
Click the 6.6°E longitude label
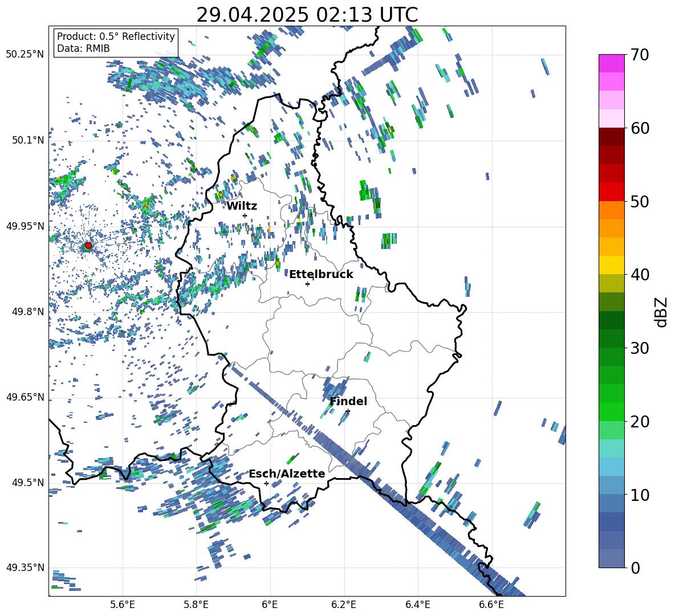point(491,605)
